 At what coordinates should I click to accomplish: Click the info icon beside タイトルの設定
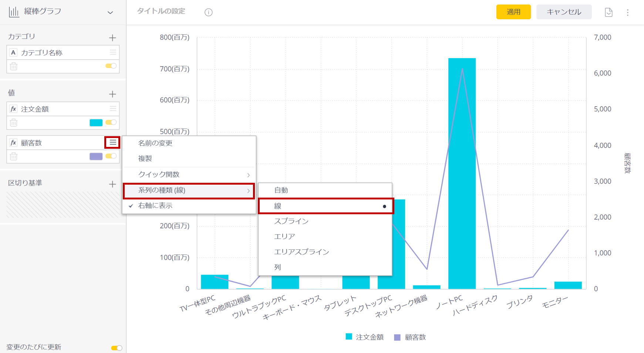(x=209, y=12)
